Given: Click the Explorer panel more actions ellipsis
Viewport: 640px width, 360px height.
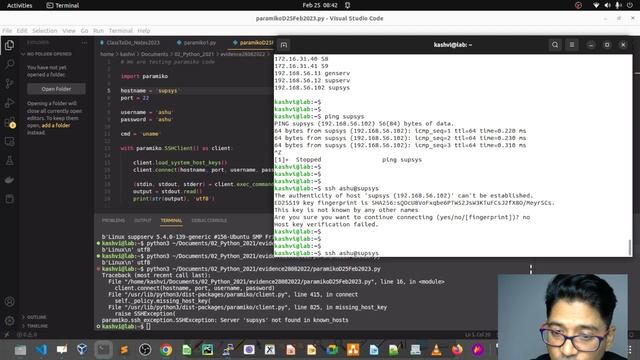Looking at the screenshot, I should (84, 42).
